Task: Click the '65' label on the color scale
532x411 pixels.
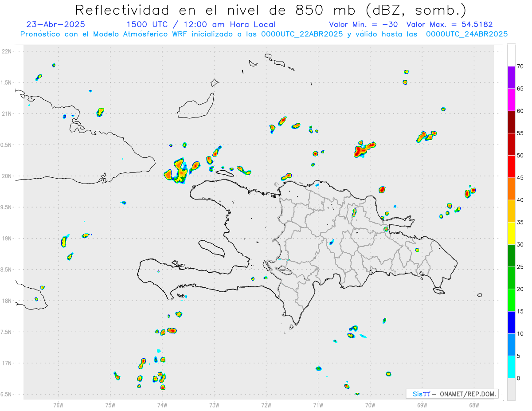Action: [520, 89]
